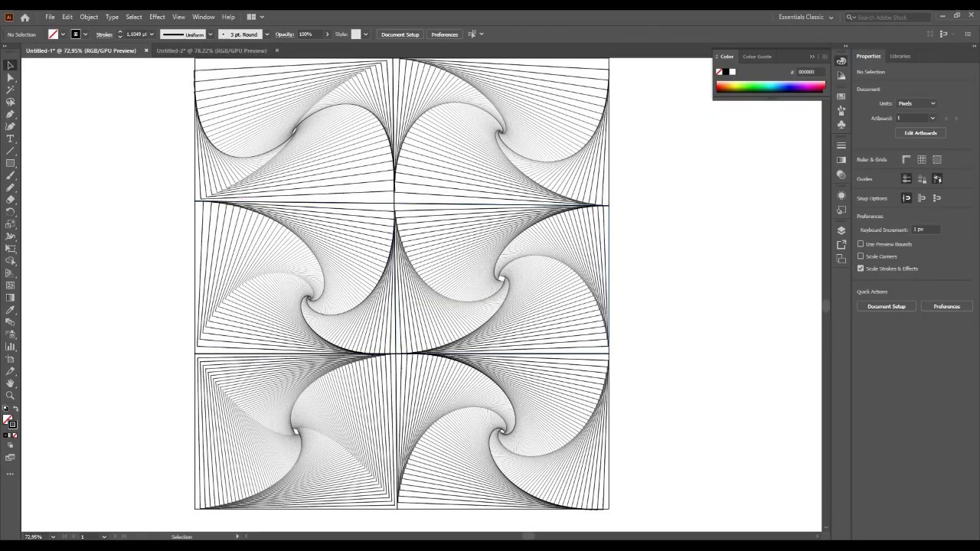Click Preferences in Quick Actions
The height and width of the screenshot is (551, 980).
pyautogui.click(x=946, y=306)
